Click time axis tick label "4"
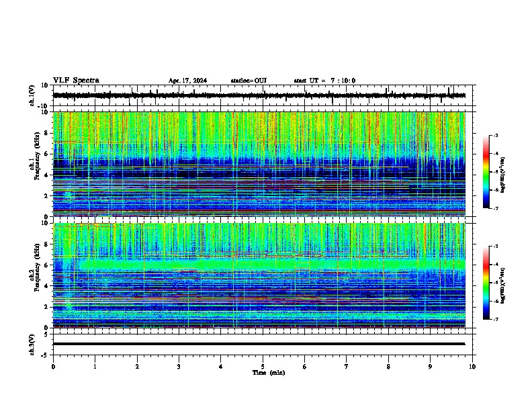Viewport: 532px width, 411px height. coord(221,367)
